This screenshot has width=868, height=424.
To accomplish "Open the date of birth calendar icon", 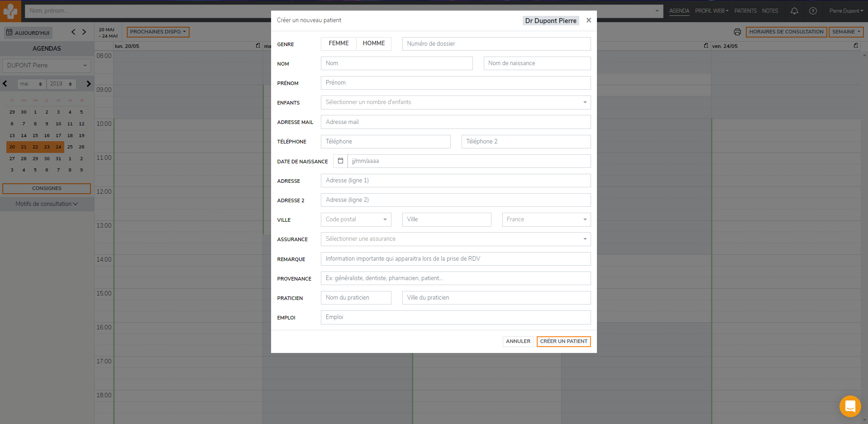I will pyautogui.click(x=340, y=161).
